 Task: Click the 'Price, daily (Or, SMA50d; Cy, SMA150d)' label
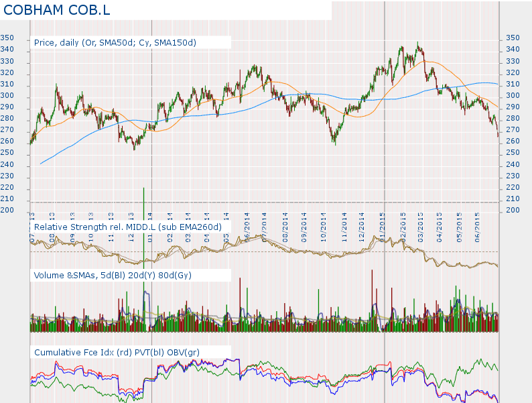coord(115,43)
